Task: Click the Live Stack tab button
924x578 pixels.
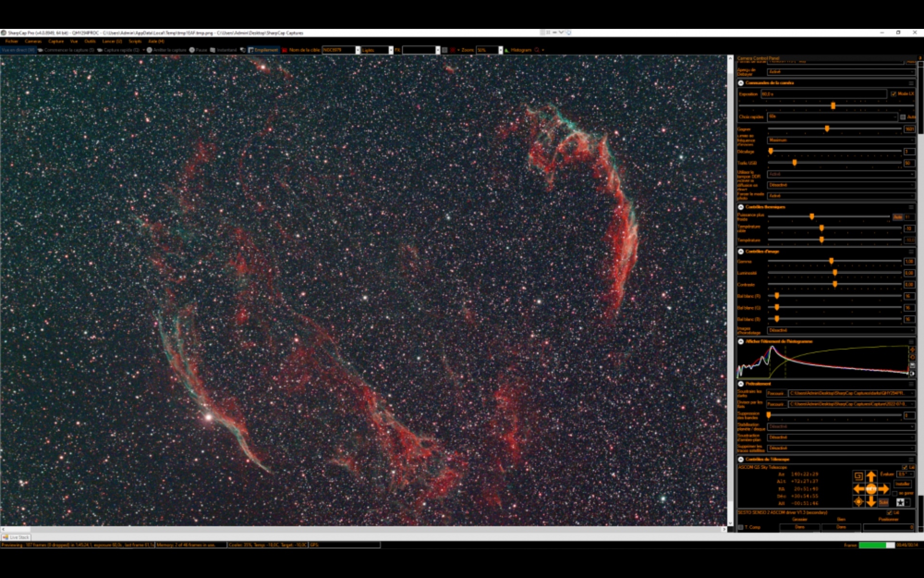Action: [16, 537]
